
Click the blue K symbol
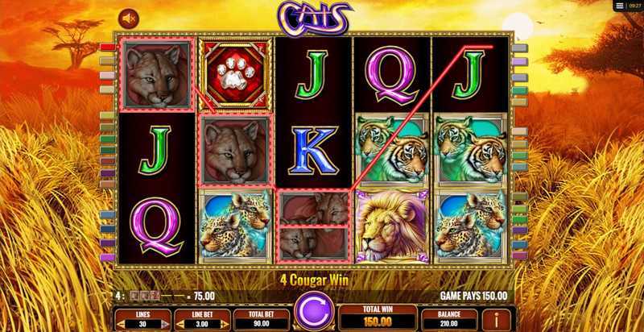(x=313, y=151)
